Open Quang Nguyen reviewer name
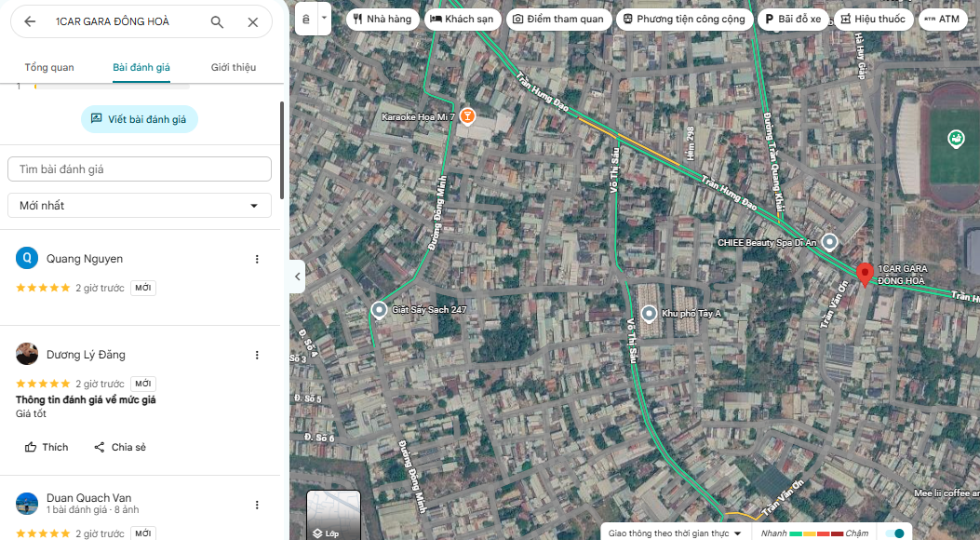 pos(85,259)
